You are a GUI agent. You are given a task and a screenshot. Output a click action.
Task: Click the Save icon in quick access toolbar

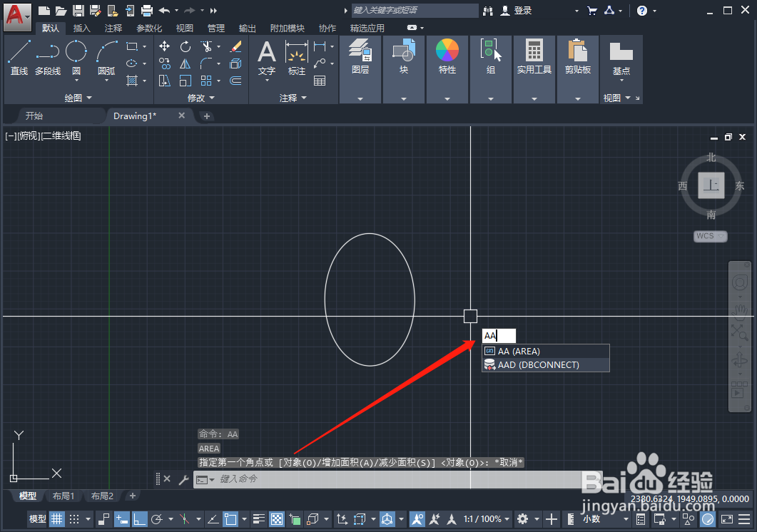[78, 10]
